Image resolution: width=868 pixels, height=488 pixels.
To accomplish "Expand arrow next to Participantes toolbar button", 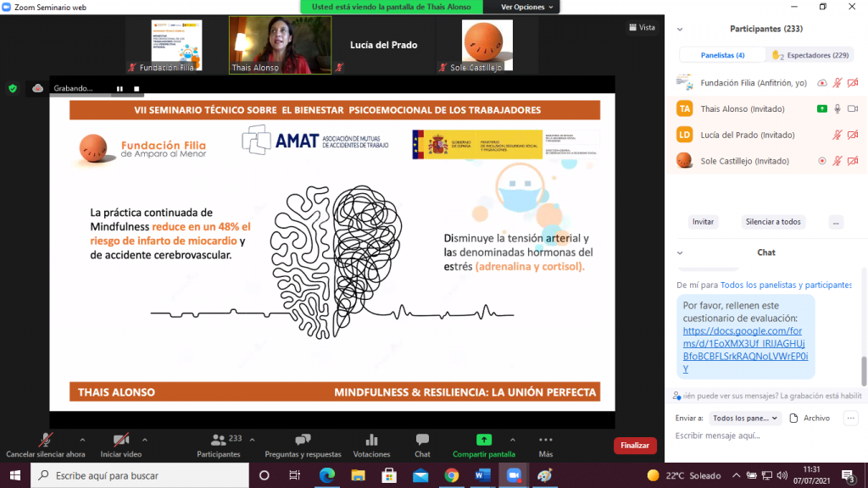I will coord(252,440).
